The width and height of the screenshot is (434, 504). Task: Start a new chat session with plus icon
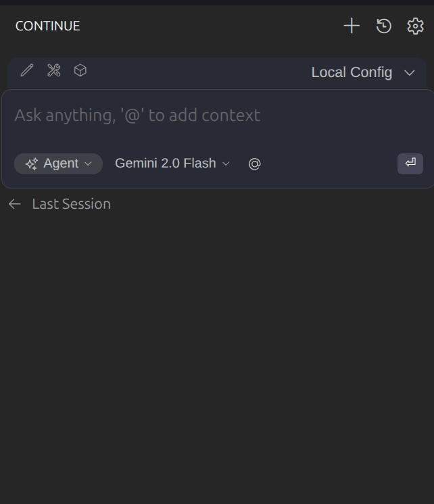tap(352, 26)
